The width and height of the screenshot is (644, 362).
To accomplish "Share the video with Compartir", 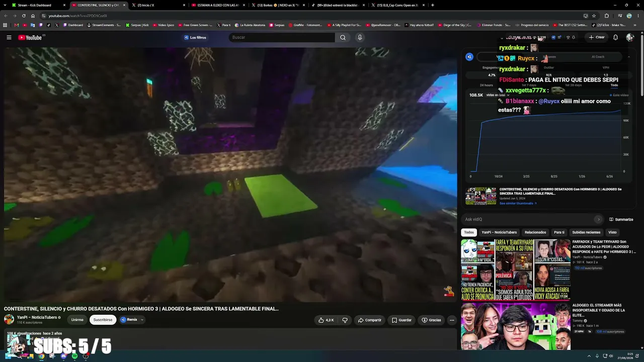I will coord(370,320).
